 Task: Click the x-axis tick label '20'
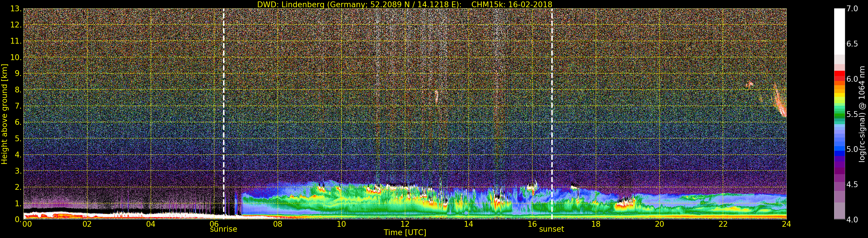point(659,224)
